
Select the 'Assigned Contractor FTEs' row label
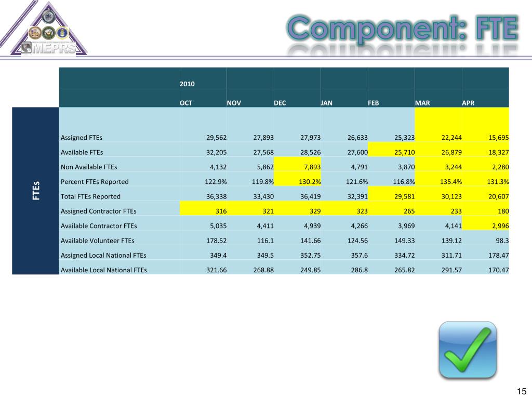pyautogui.click(x=98, y=211)
